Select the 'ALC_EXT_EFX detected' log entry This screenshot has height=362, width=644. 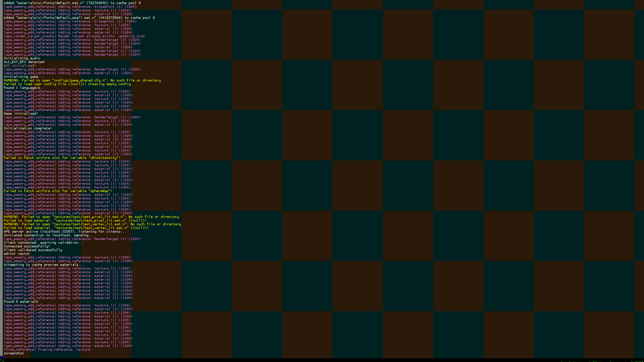pos(24,62)
